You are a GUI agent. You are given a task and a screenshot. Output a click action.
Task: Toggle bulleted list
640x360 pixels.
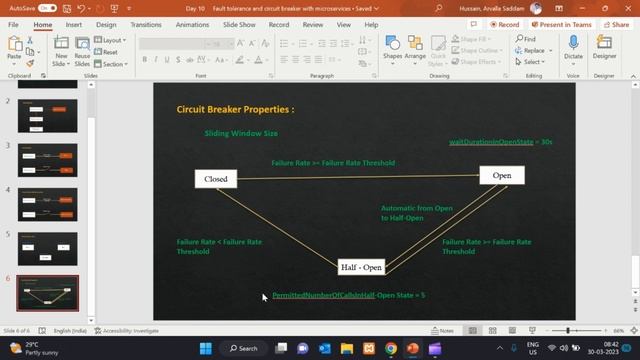(284, 43)
